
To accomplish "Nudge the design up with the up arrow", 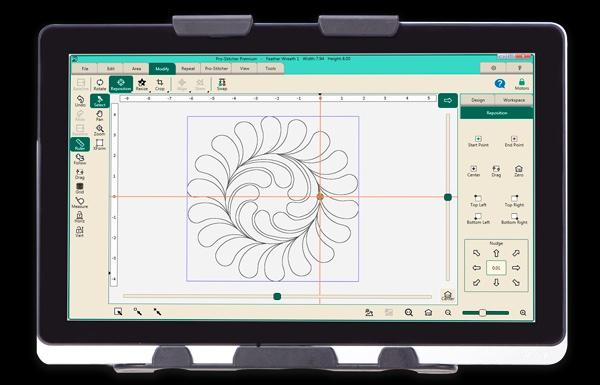I will 496,253.
